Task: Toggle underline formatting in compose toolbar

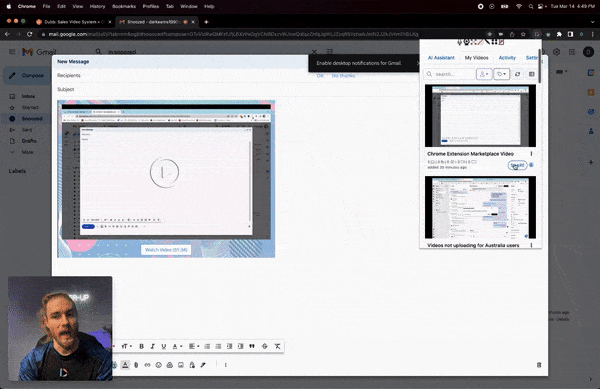Action: pos(164,346)
